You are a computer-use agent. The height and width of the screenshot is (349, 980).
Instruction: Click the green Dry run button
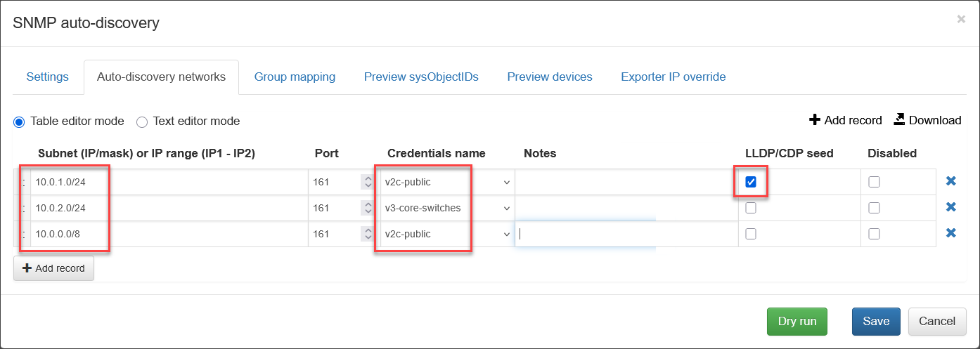click(x=797, y=321)
